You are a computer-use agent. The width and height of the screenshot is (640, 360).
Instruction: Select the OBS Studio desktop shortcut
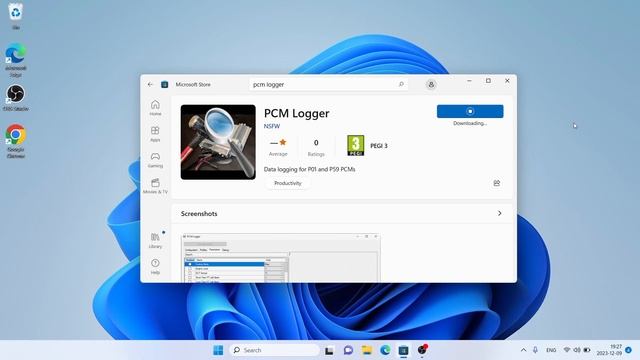16,98
